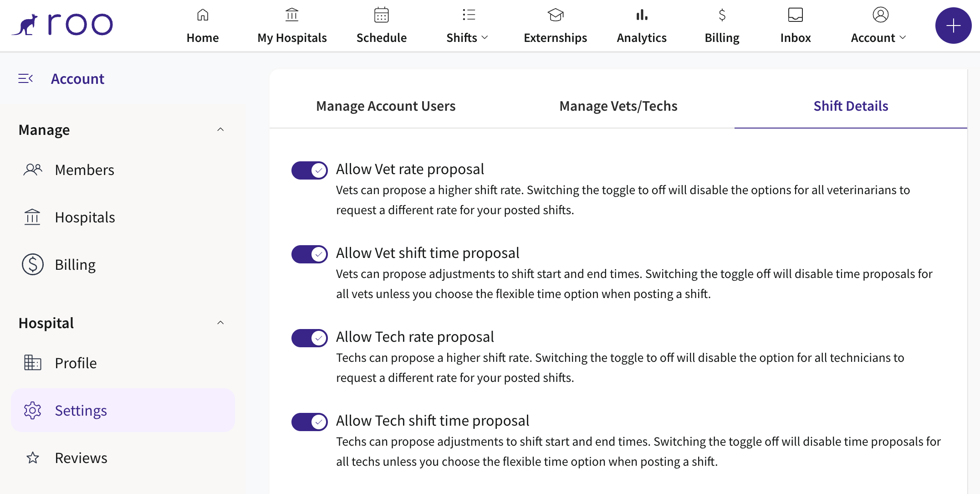980x494 pixels.
Task: Click the purple plus button
Action: [x=953, y=26]
